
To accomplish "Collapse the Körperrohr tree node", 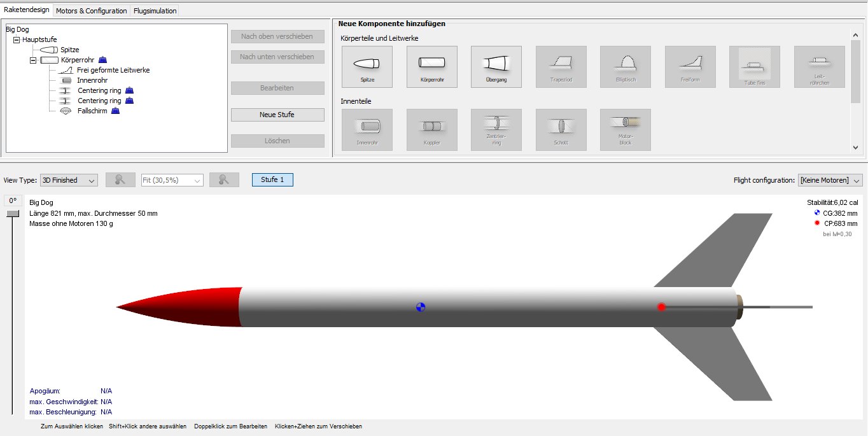I will click(x=33, y=60).
